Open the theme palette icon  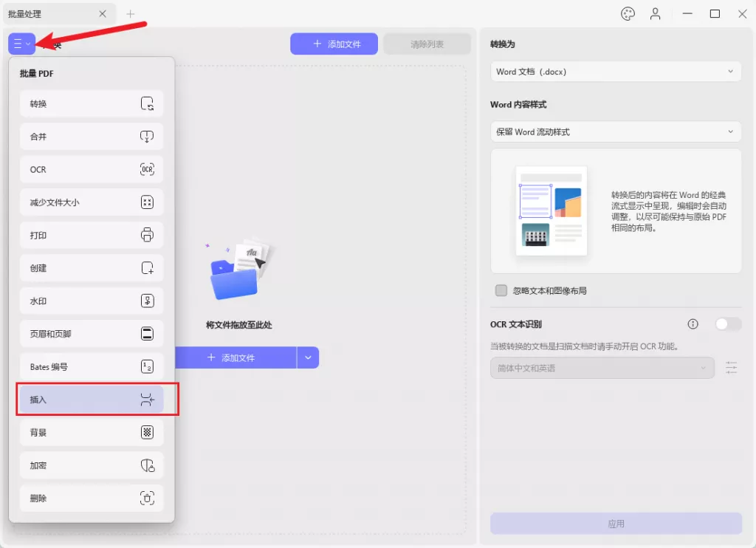click(x=628, y=14)
